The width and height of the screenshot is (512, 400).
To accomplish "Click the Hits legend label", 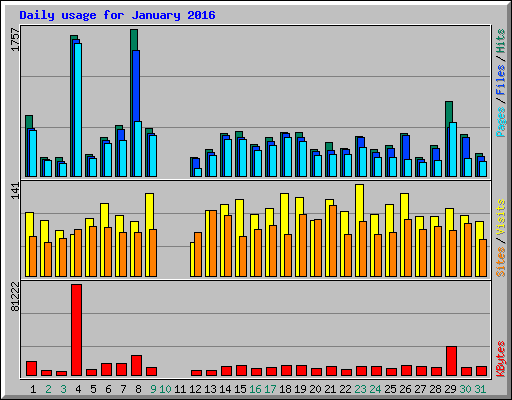I will pyautogui.click(x=501, y=41).
